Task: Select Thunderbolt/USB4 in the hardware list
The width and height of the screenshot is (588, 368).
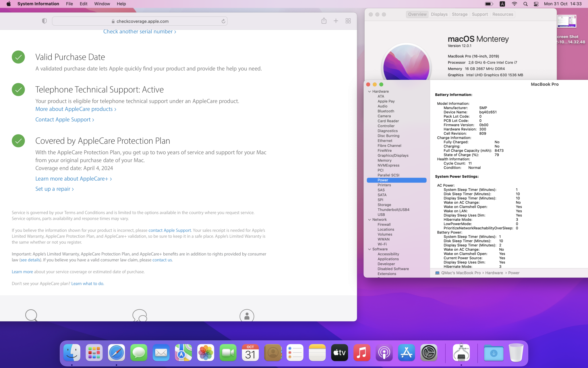Action: [393, 210]
